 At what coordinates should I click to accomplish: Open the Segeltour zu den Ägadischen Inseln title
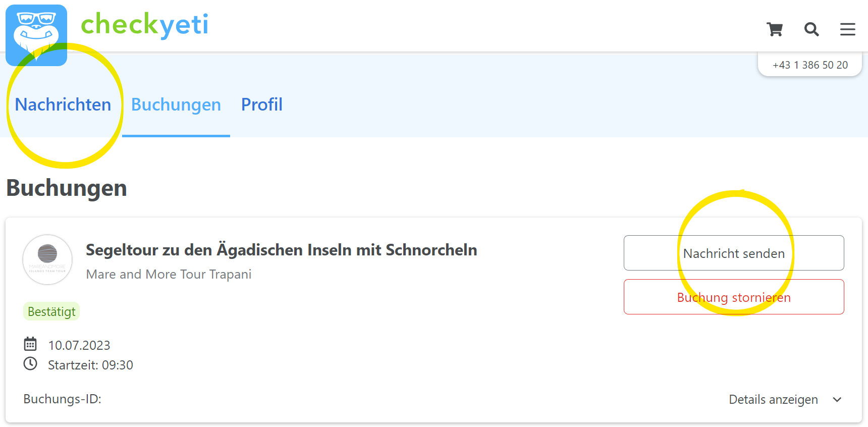282,250
